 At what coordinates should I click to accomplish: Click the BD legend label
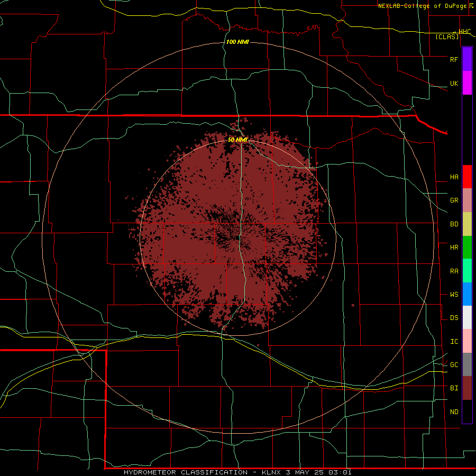coord(454,224)
